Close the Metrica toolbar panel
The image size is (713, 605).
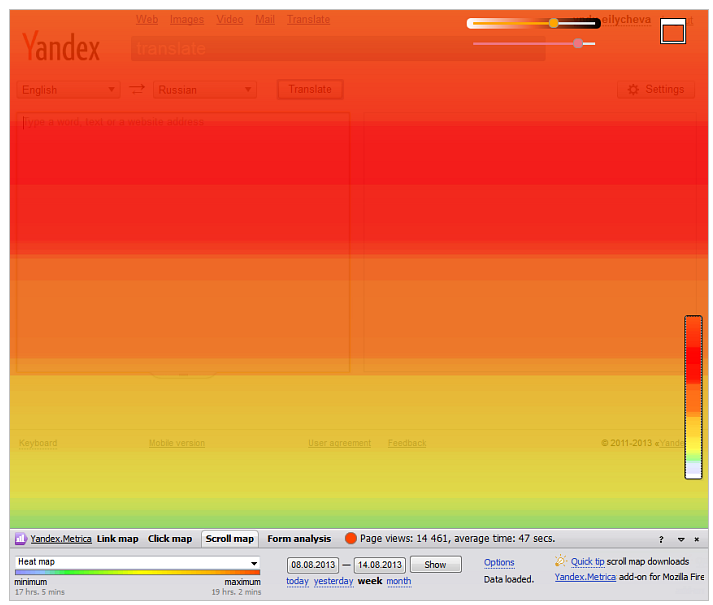698,539
